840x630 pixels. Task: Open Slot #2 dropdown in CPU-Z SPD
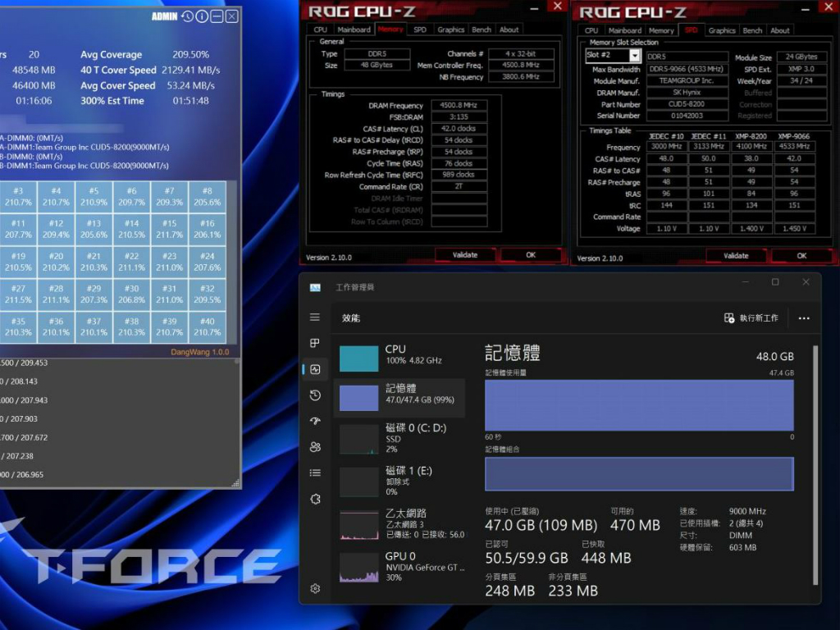[634, 55]
